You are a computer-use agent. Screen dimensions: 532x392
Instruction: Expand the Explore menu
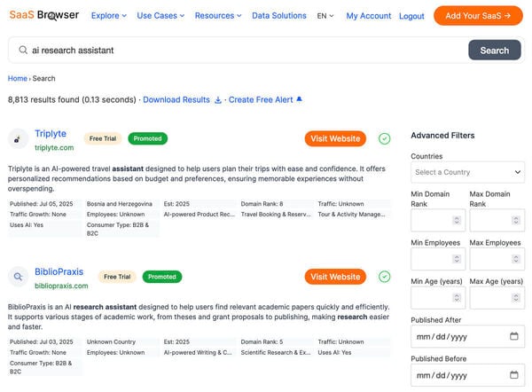[x=109, y=16]
